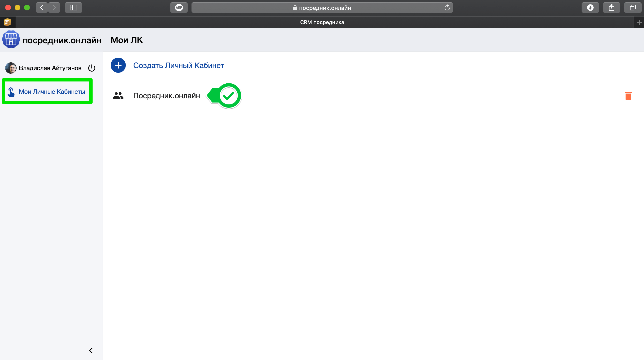The width and height of the screenshot is (644, 360).
Task: Reload the page with refresh icon
Action: tap(447, 8)
